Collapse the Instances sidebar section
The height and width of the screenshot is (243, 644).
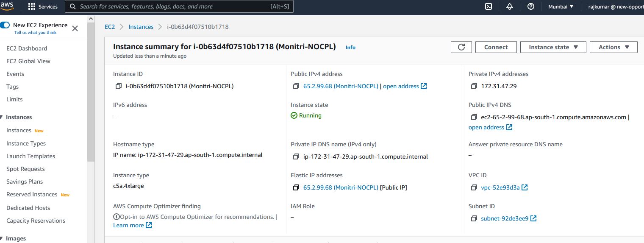(x=2, y=117)
